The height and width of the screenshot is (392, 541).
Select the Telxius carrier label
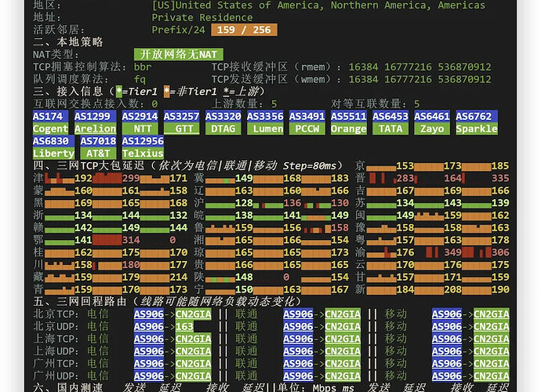[x=143, y=153]
